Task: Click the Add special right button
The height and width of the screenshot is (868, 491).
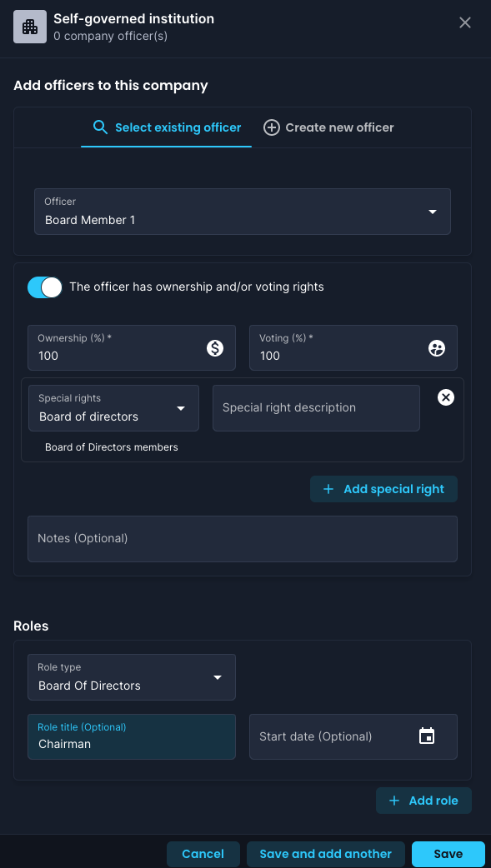Action: coord(383,489)
